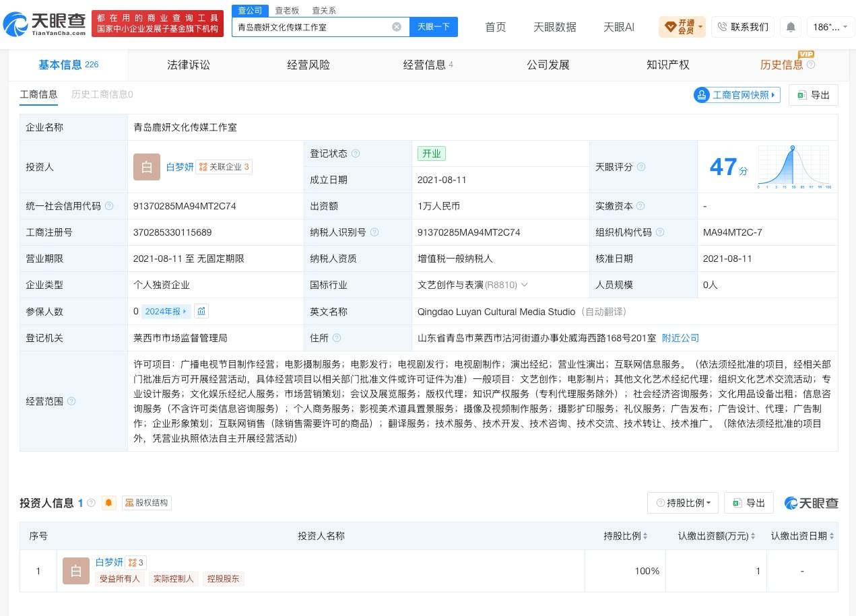
Task: Export business info with top 导出 button
Action: tap(814, 95)
